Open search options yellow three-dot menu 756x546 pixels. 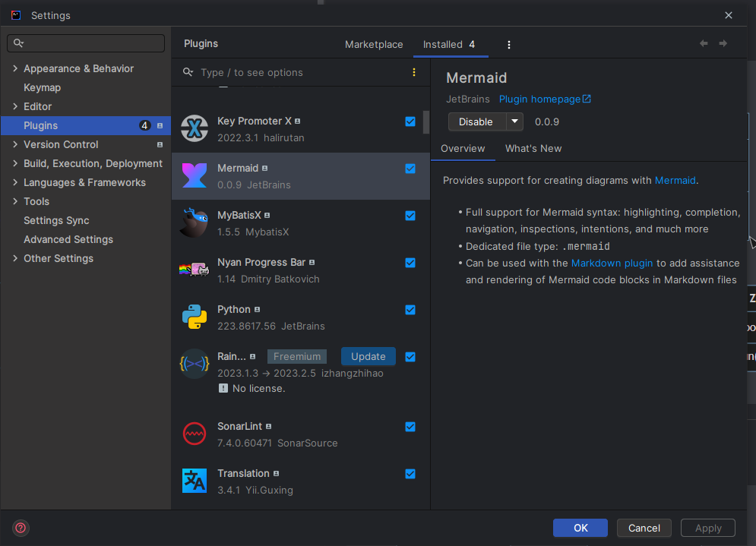tap(413, 72)
